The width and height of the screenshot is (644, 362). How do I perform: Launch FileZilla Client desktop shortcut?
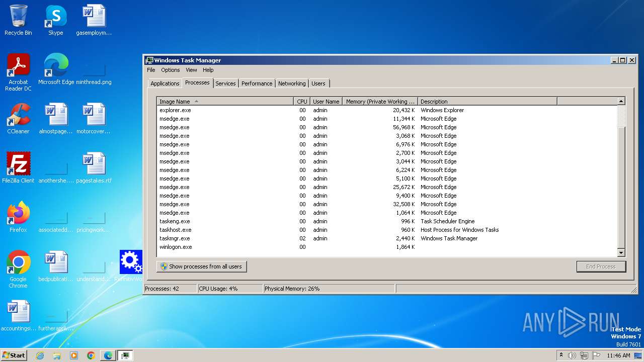(18, 167)
